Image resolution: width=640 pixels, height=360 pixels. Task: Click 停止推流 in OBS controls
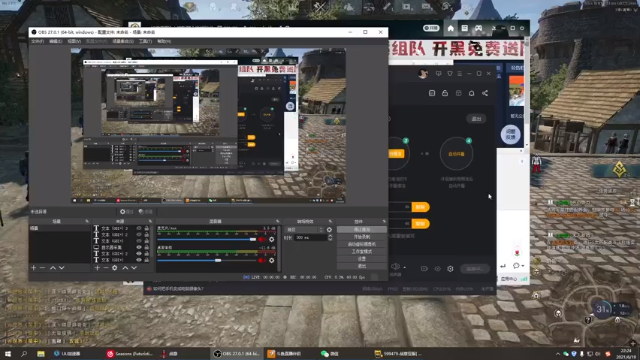click(x=362, y=229)
